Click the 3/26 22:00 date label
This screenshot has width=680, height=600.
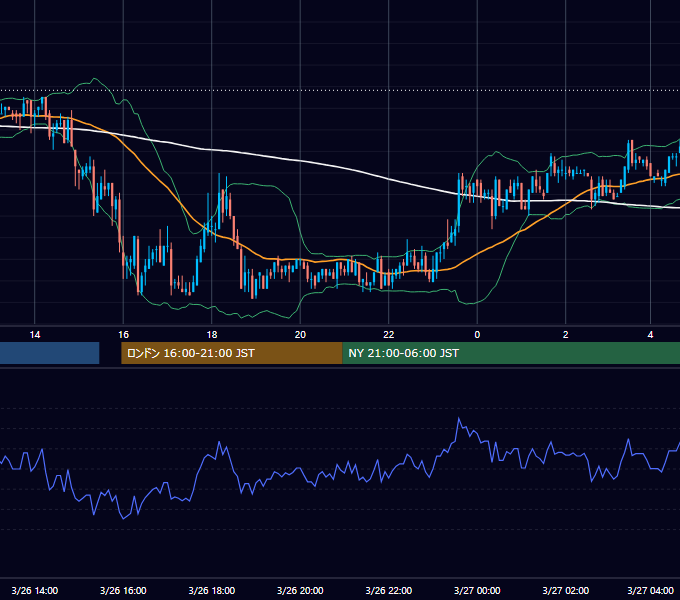pyautogui.click(x=389, y=590)
